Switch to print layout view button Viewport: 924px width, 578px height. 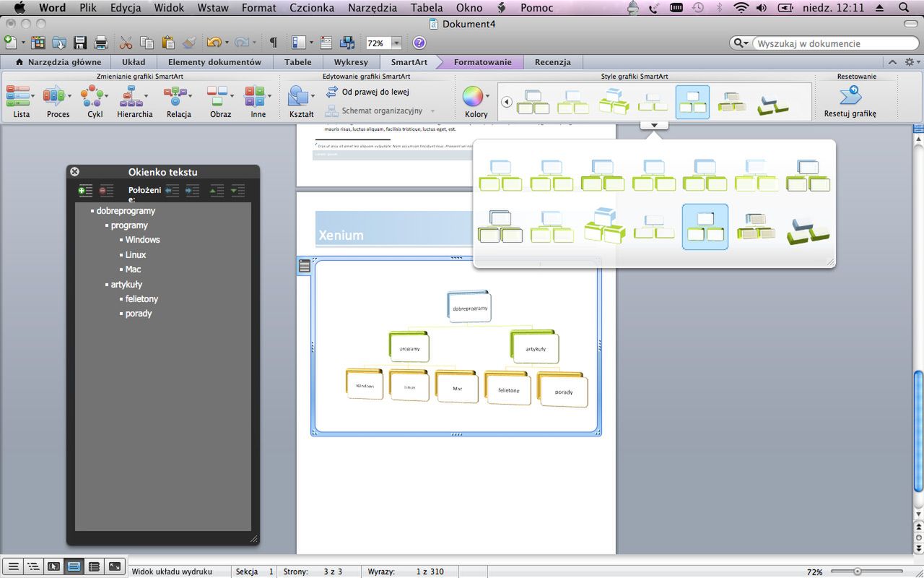point(74,566)
